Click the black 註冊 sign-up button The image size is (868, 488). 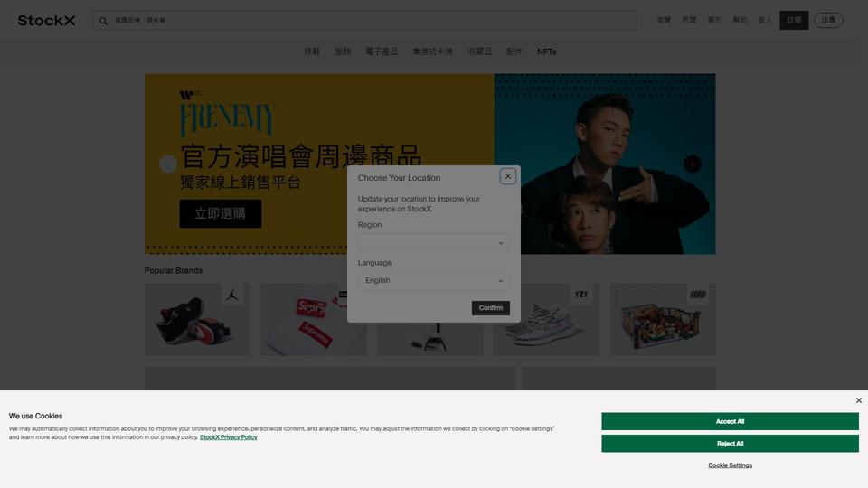[x=794, y=21]
